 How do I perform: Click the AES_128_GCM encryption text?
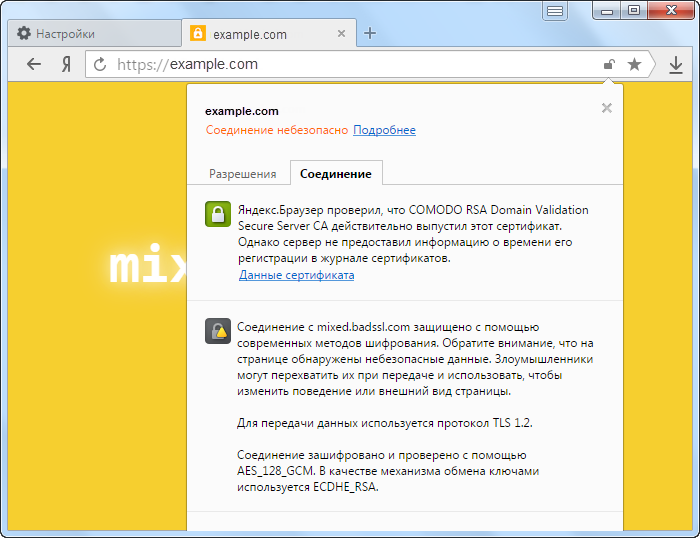pos(276,471)
